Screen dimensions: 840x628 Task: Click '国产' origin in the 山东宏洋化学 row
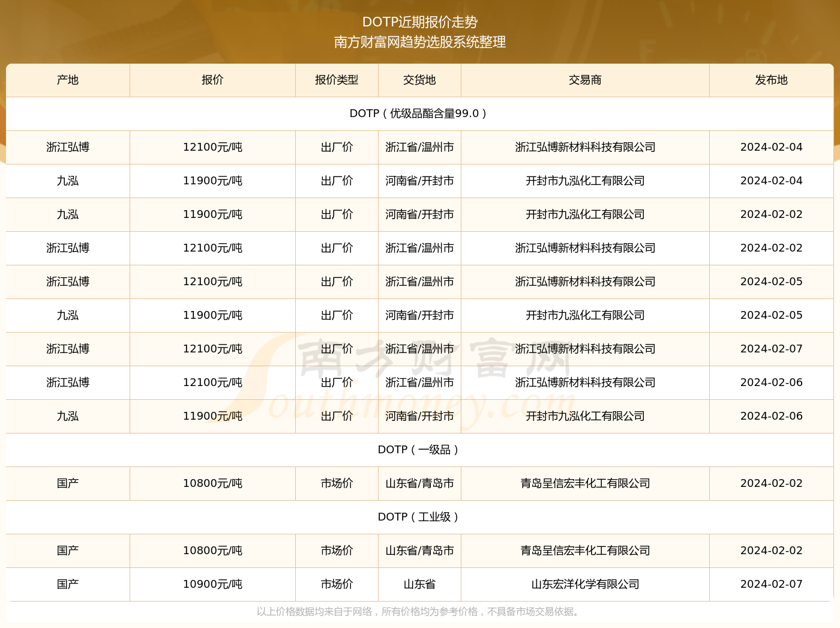[x=68, y=584]
